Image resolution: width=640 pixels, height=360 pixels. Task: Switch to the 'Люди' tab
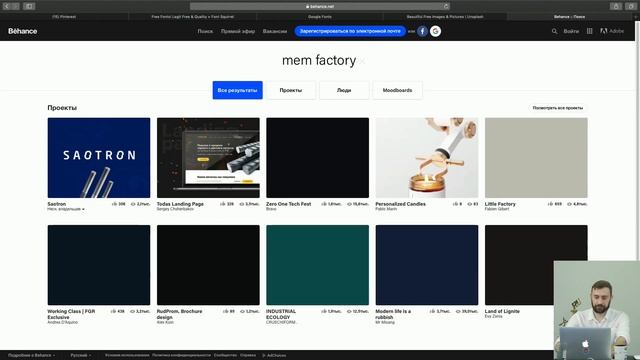click(344, 90)
